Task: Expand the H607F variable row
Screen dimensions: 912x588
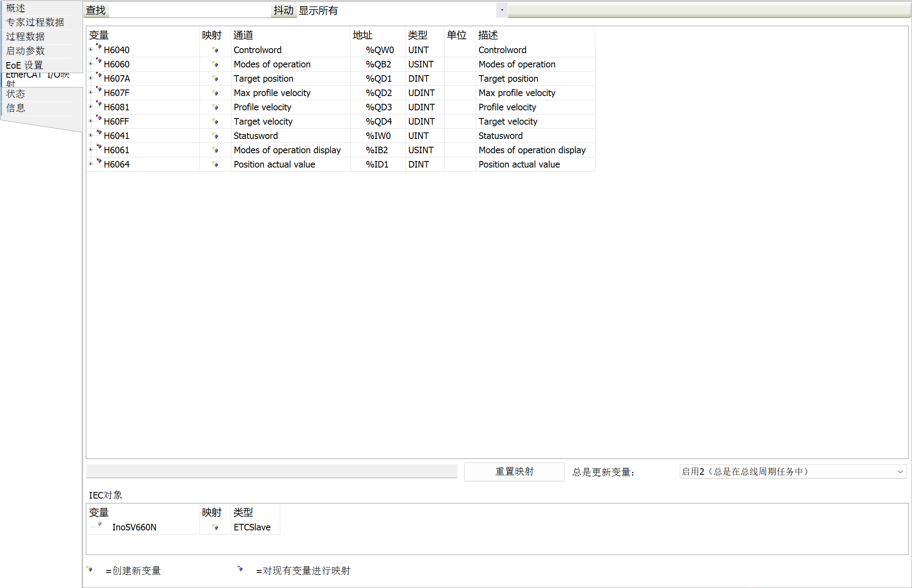Action: [x=90, y=92]
